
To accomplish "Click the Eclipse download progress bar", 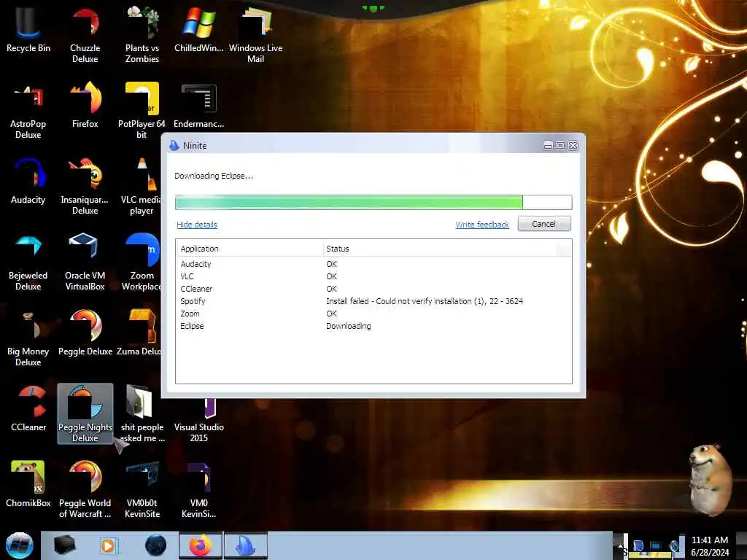I will point(373,203).
